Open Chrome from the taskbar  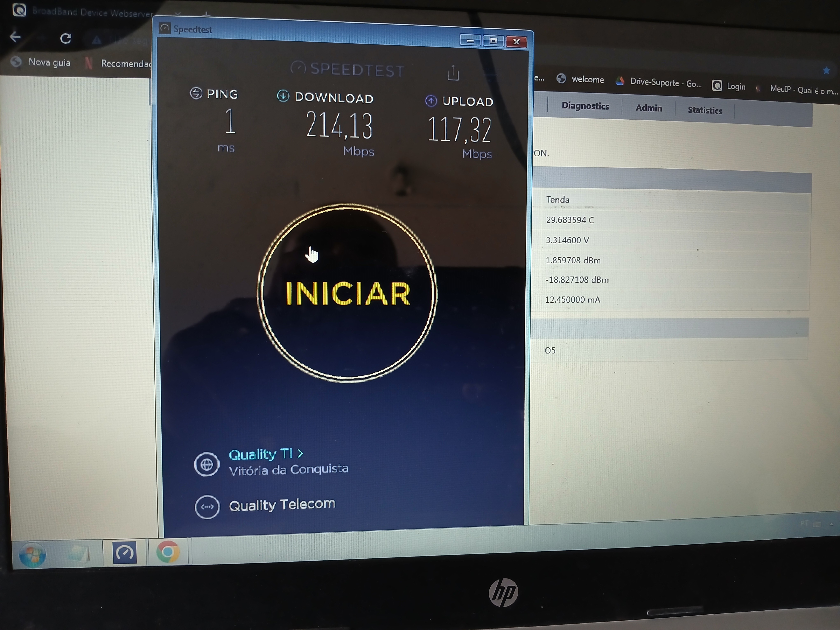[168, 551]
